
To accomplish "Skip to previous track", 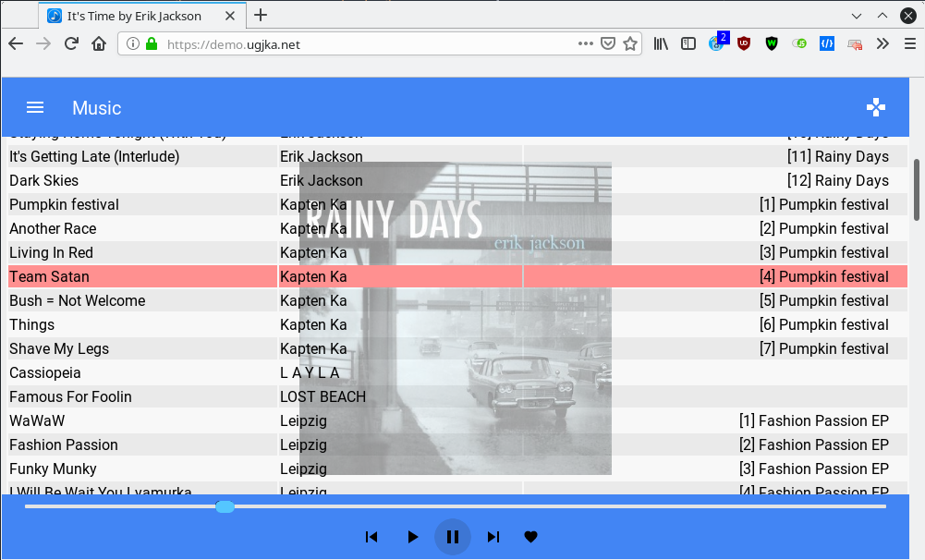I will tap(371, 537).
